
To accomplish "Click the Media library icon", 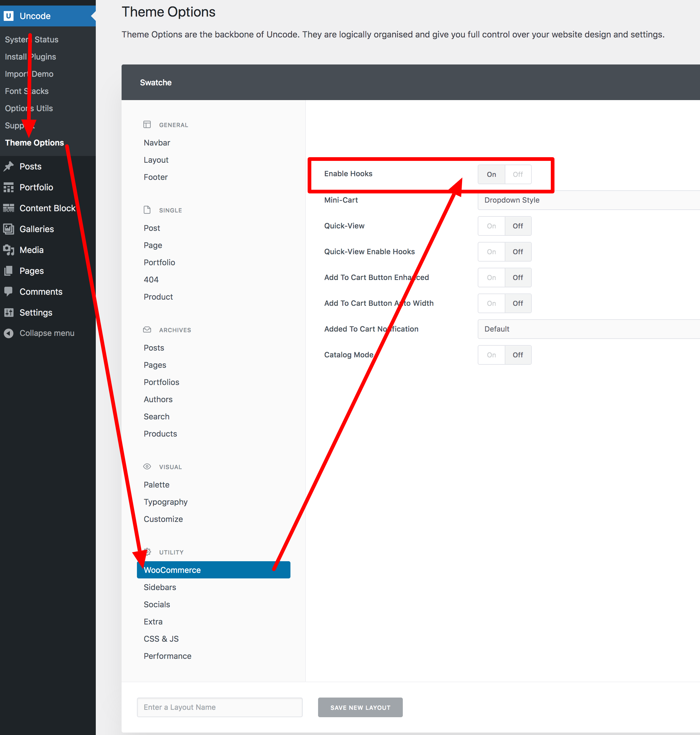I will 9,250.
